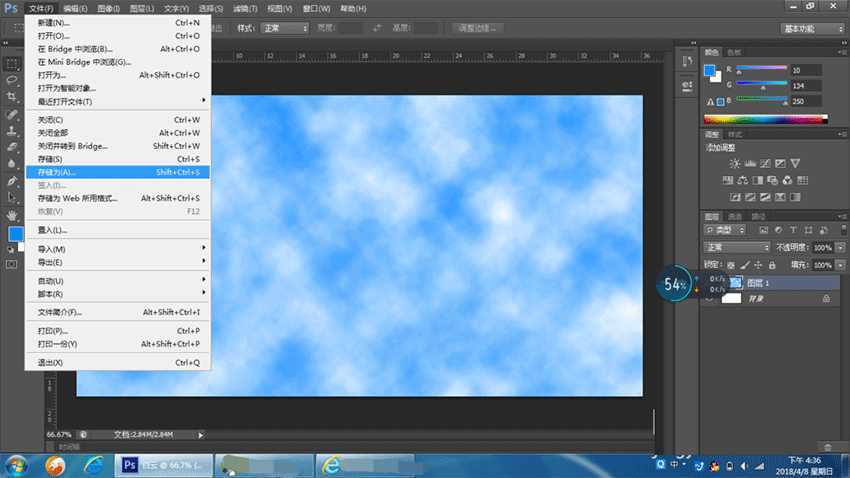The image size is (850, 478).
Task: Select the Hand tool in toolbar
Action: (x=12, y=214)
